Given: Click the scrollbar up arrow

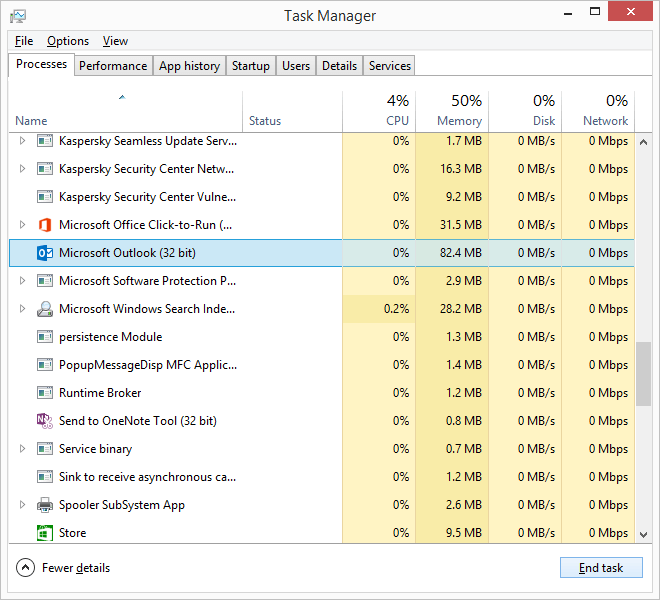Looking at the screenshot, I should tap(643, 142).
